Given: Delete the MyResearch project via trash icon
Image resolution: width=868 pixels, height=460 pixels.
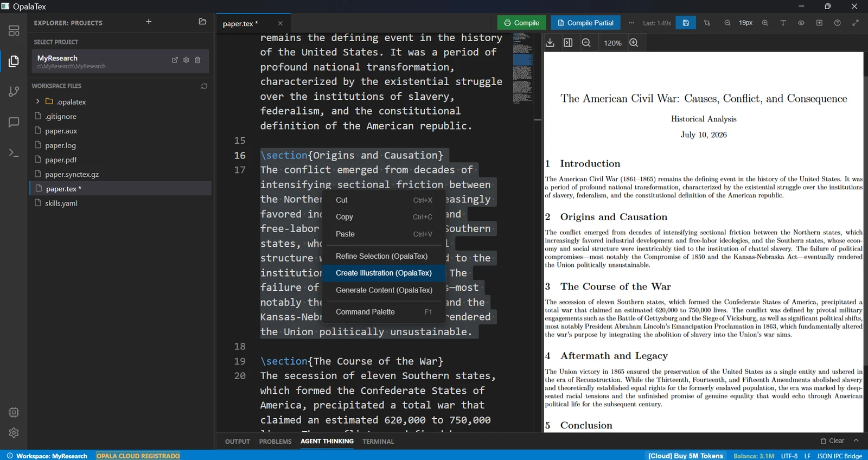Looking at the screenshot, I should (197, 60).
